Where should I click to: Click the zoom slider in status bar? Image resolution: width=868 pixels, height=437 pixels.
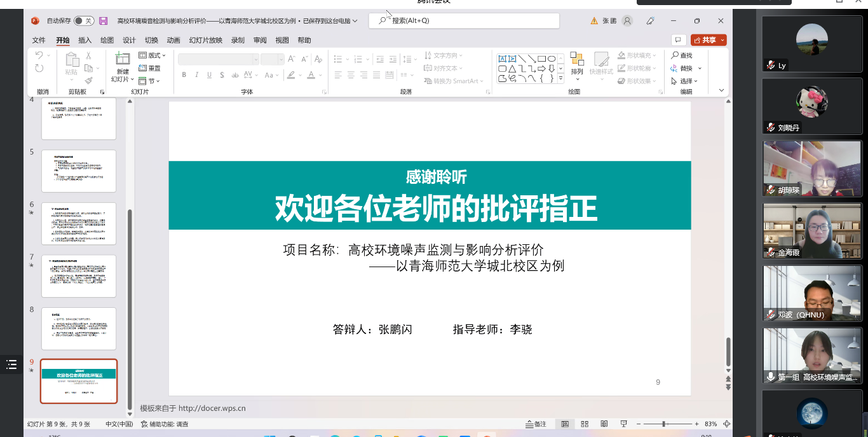pos(664,424)
